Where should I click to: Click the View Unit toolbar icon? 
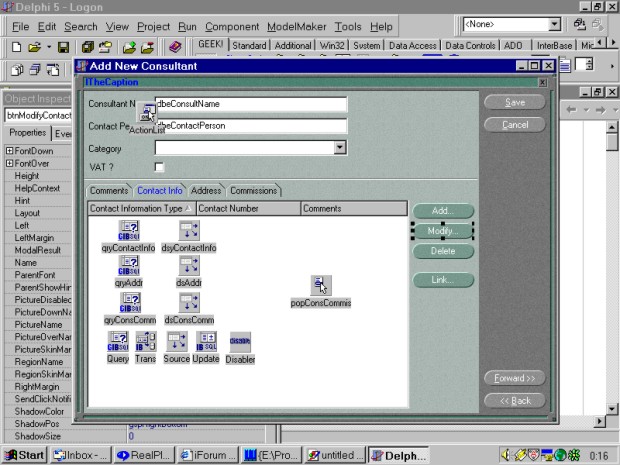(x=17, y=70)
